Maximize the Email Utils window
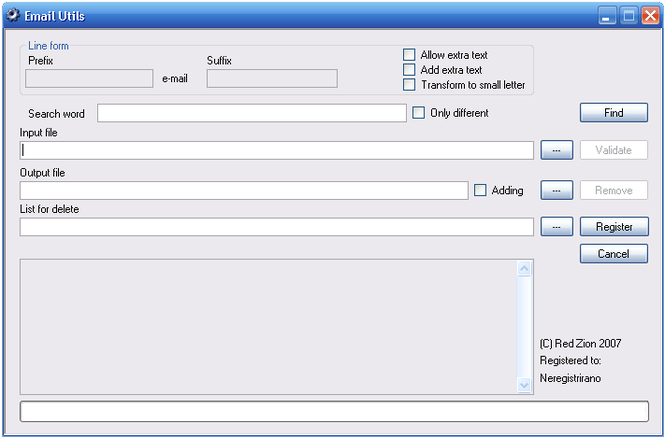665x438 pixels. point(629,16)
